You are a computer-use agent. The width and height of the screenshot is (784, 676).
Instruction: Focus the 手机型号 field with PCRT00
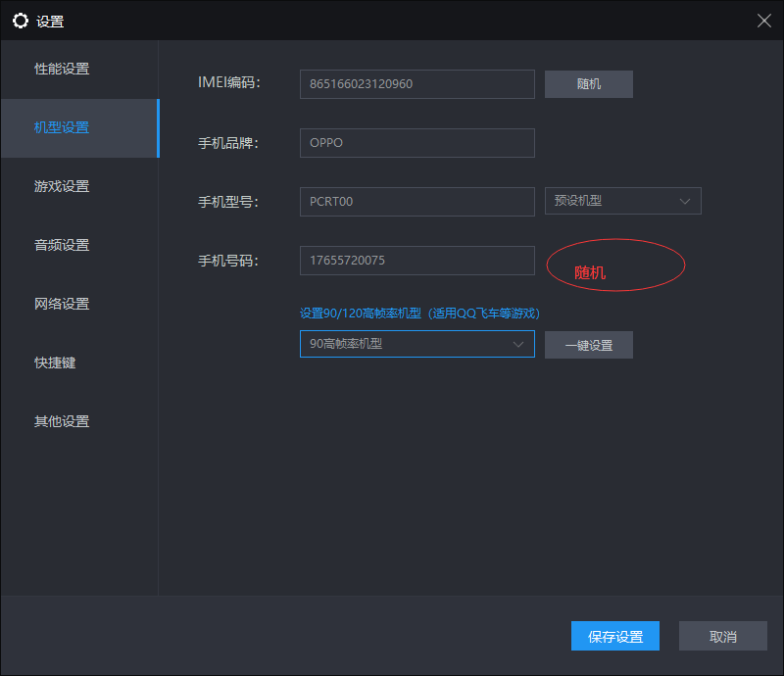pyautogui.click(x=416, y=202)
